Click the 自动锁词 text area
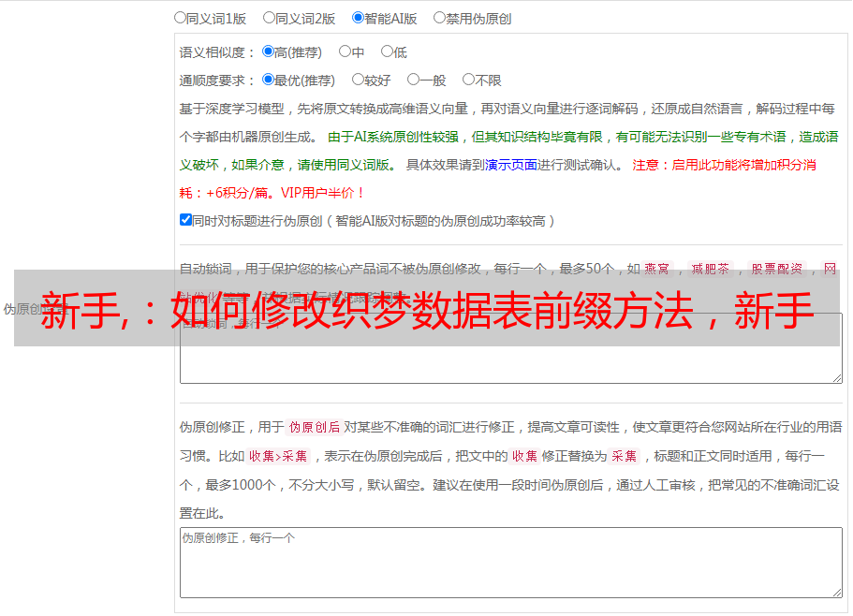 511,348
